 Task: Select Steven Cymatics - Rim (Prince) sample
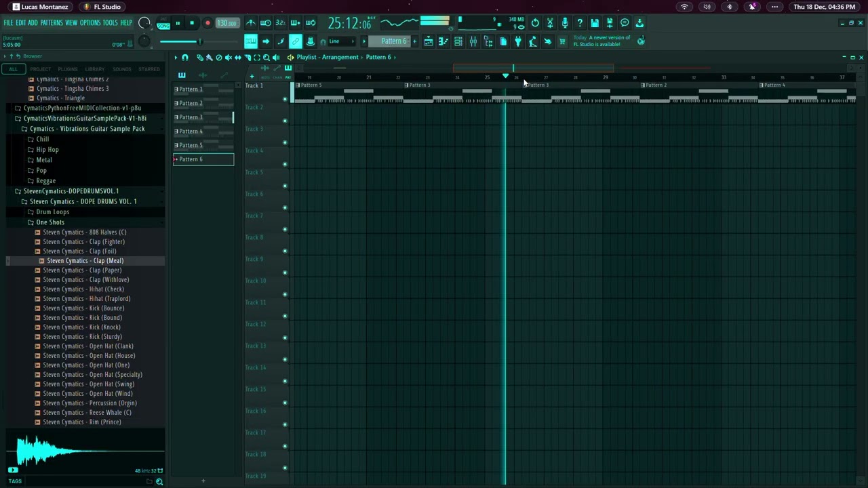[81, 422]
